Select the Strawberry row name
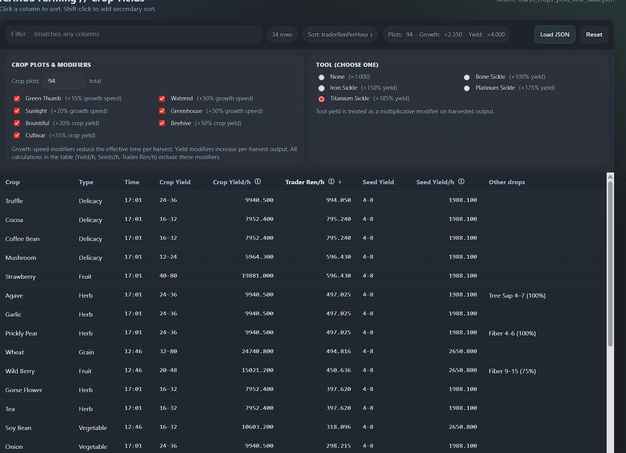The height and width of the screenshot is (453, 626). (20, 277)
